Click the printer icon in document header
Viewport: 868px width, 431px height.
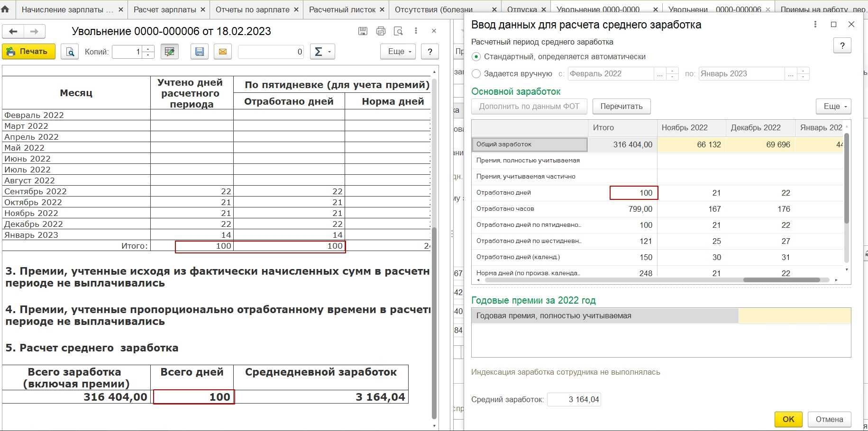[381, 31]
